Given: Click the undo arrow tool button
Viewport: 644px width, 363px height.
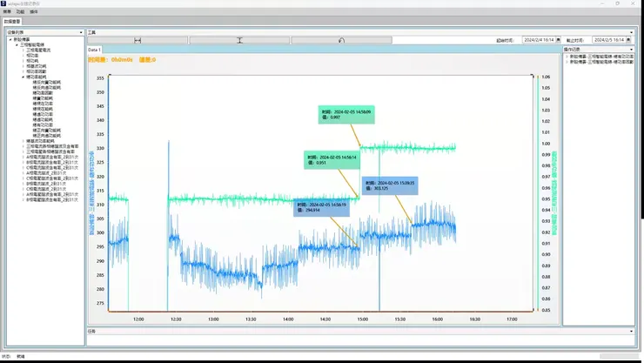Looking at the screenshot, I should tap(341, 40).
